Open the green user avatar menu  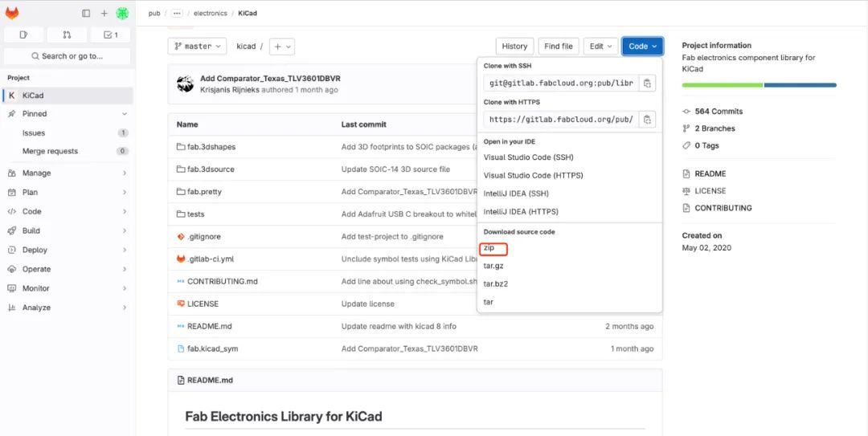pyautogui.click(x=122, y=14)
